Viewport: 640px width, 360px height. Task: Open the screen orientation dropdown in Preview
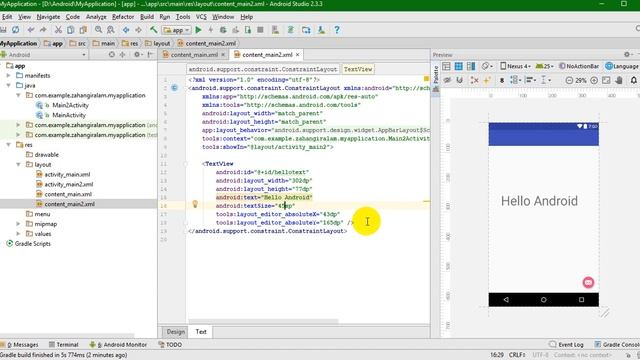click(487, 66)
